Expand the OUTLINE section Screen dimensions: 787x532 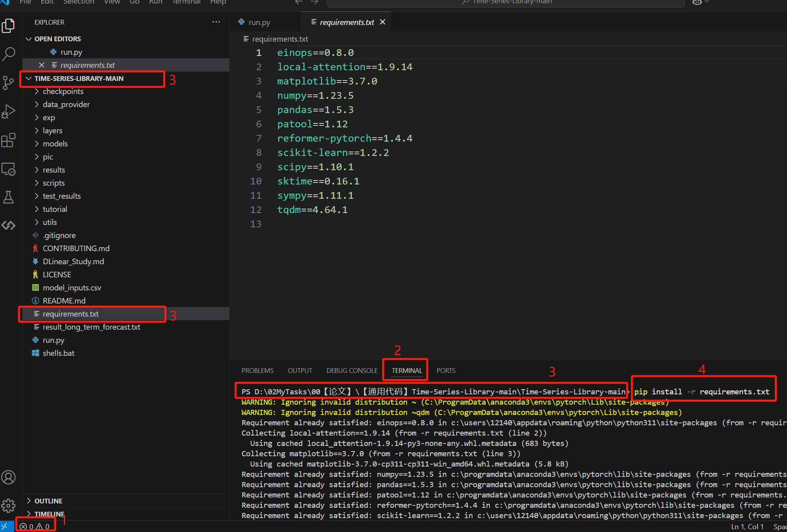48,501
